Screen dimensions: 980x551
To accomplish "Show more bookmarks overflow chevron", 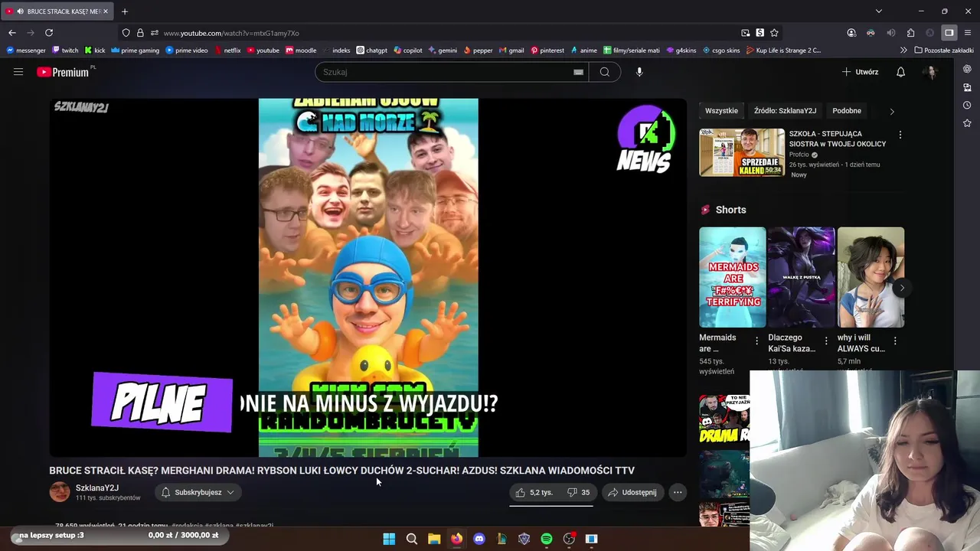I will (x=903, y=51).
